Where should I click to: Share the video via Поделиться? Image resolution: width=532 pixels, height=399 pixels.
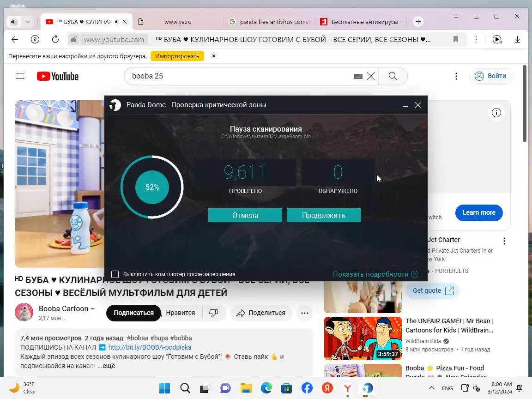click(x=261, y=313)
